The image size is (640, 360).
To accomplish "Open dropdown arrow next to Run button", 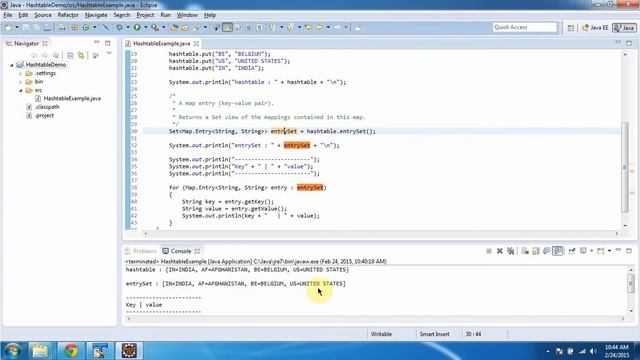I will point(146,28).
